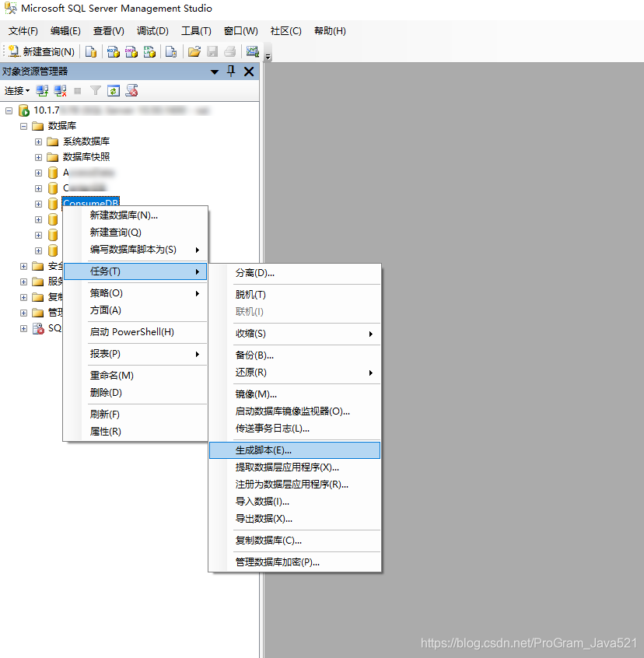Select the 任务(T) context menu item
The width and height of the screenshot is (644, 658).
135,271
